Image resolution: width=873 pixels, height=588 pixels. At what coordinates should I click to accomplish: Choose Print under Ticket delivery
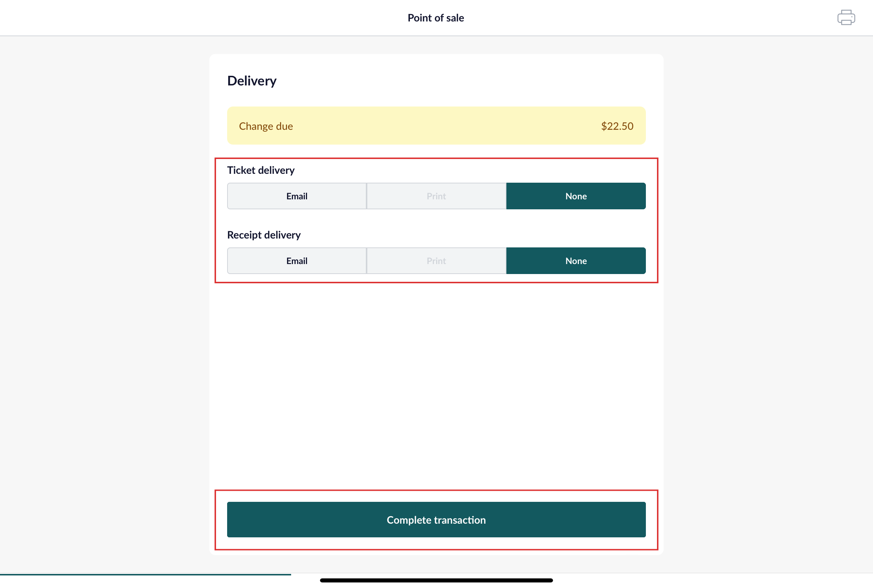[436, 196]
